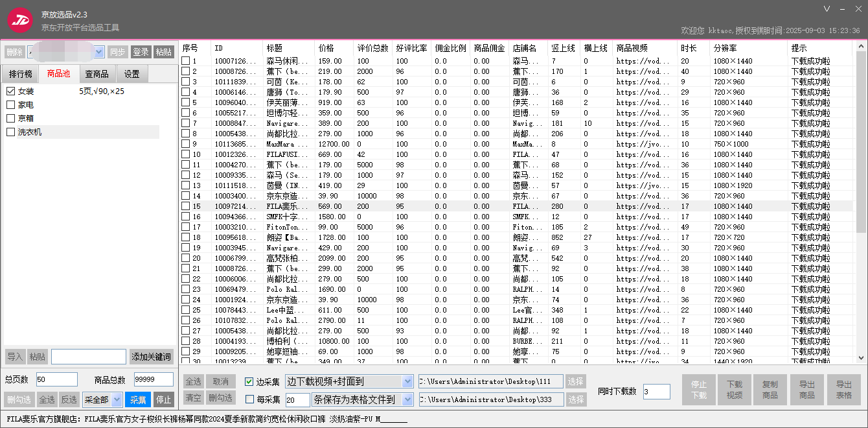Click the 导出表格 button

coord(844,390)
